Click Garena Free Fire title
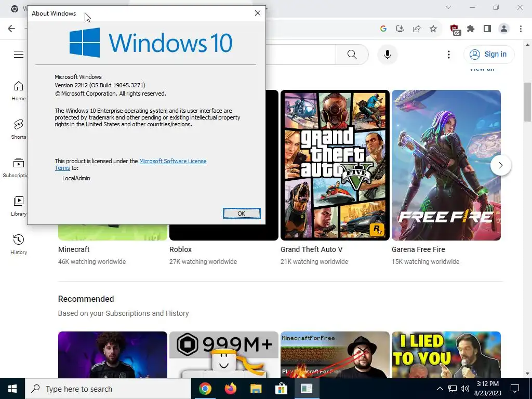532x399 pixels. coord(418,249)
